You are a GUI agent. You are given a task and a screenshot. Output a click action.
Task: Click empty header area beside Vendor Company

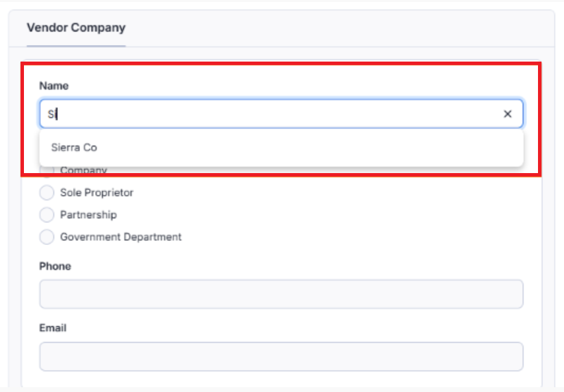[x=342, y=28]
